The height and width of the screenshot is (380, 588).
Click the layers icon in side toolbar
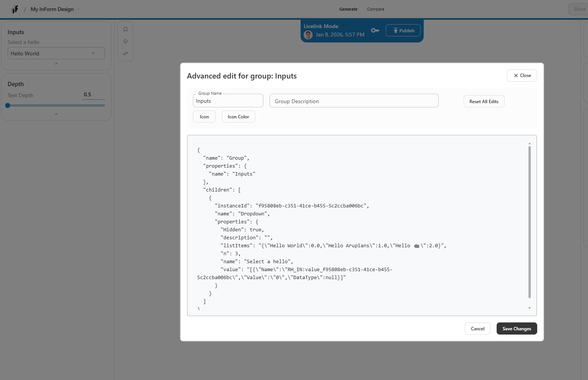tap(125, 41)
